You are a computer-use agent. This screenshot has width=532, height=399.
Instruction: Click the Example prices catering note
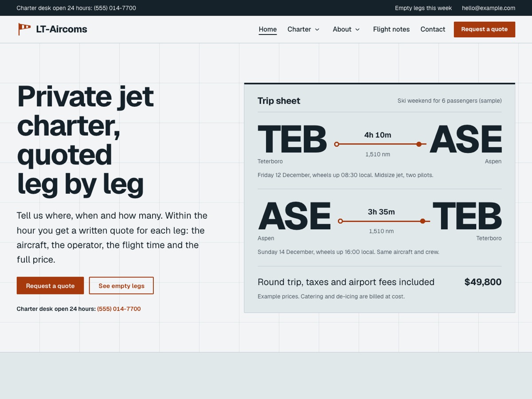coord(331,296)
